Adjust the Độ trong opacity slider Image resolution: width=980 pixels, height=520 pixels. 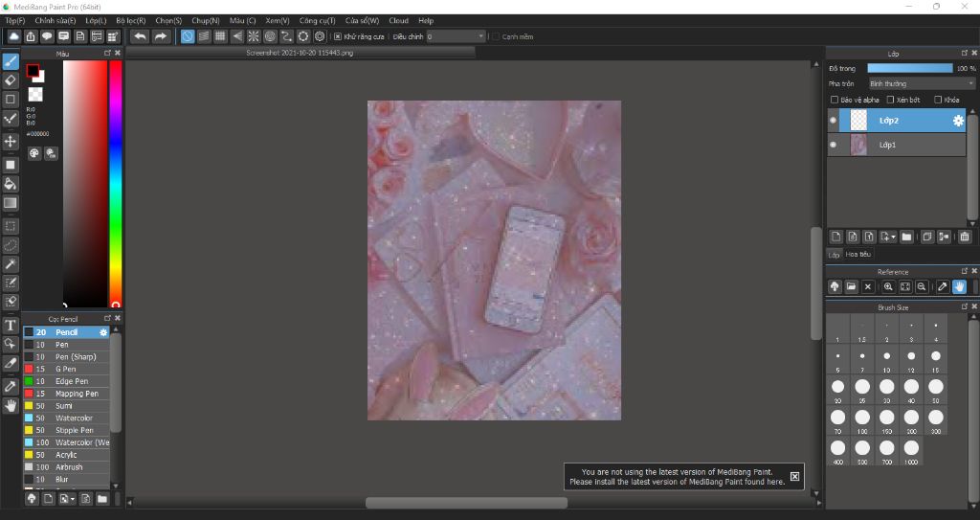[x=910, y=68]
